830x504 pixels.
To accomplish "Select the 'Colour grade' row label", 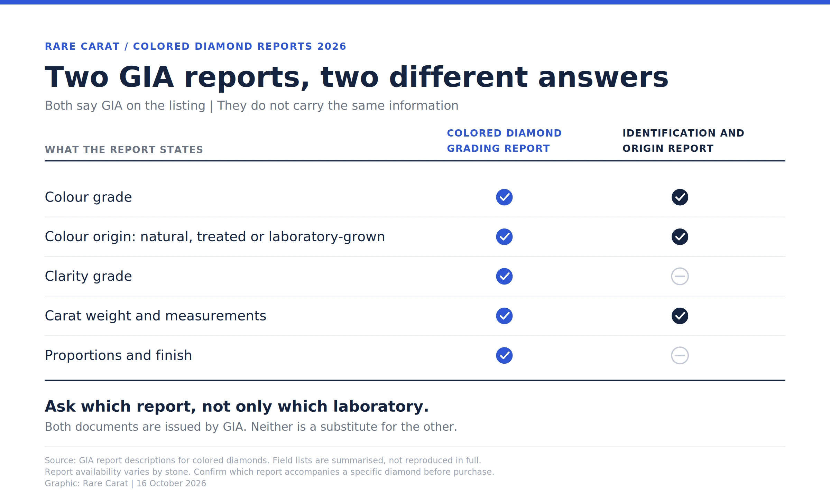I will click(x=89, y=197).
